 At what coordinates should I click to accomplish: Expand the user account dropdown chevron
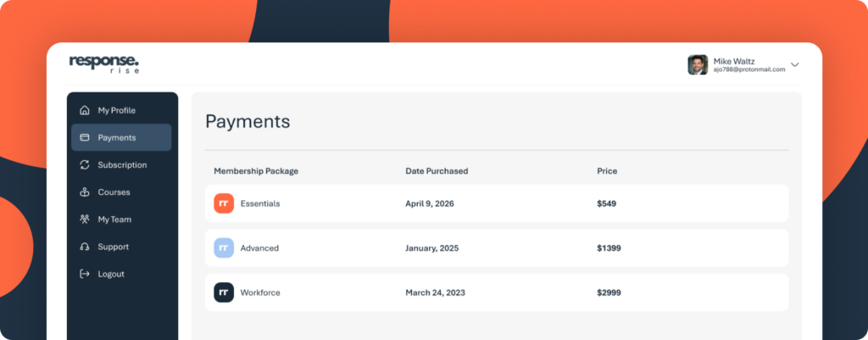[795, 64]
